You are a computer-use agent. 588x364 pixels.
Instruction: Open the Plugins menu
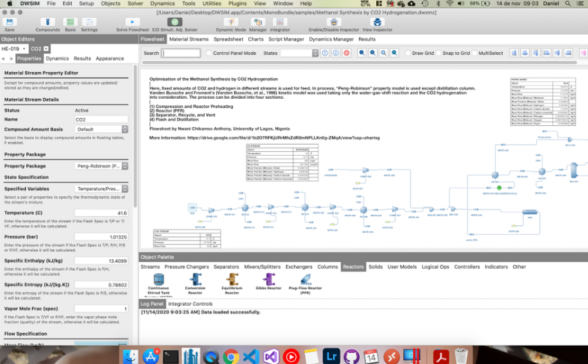click(x=238, y=4)
